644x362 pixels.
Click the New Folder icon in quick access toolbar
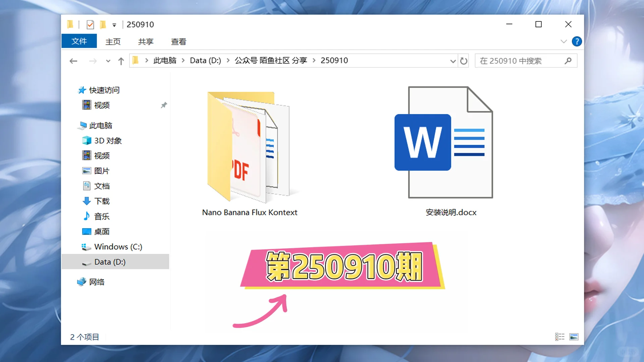103,24
